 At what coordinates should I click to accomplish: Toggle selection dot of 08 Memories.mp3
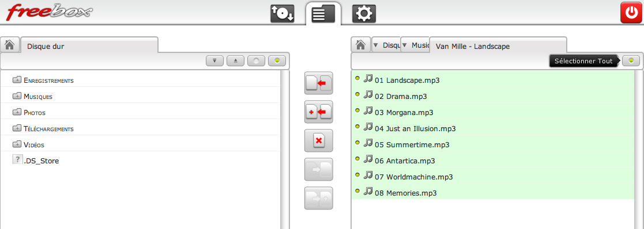[357, 191]
